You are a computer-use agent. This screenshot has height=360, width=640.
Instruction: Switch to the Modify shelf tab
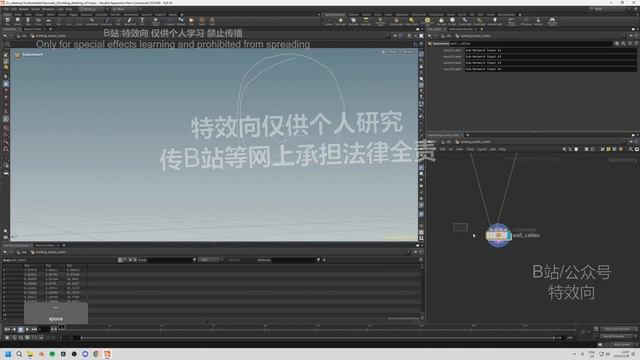point(17,14)
